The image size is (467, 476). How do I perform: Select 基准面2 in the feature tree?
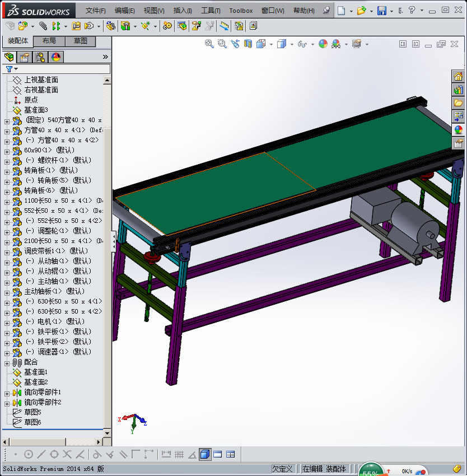(x=36, y=382)
